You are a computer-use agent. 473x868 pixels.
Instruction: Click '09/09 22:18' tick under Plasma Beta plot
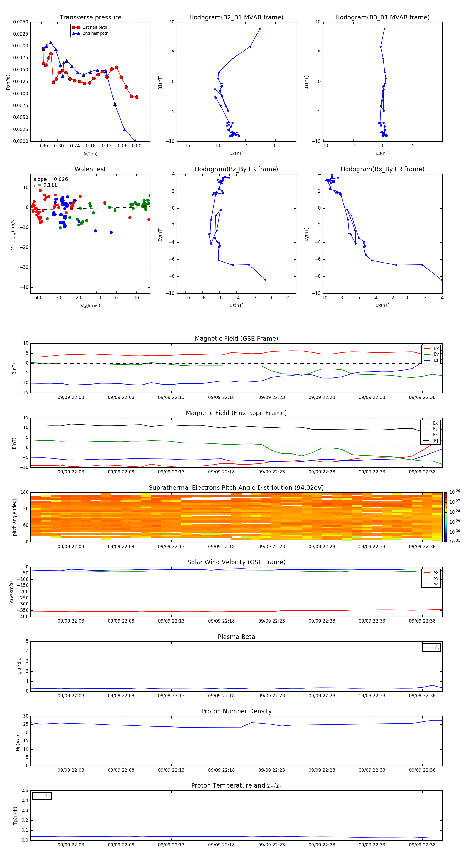click(222, 695)
